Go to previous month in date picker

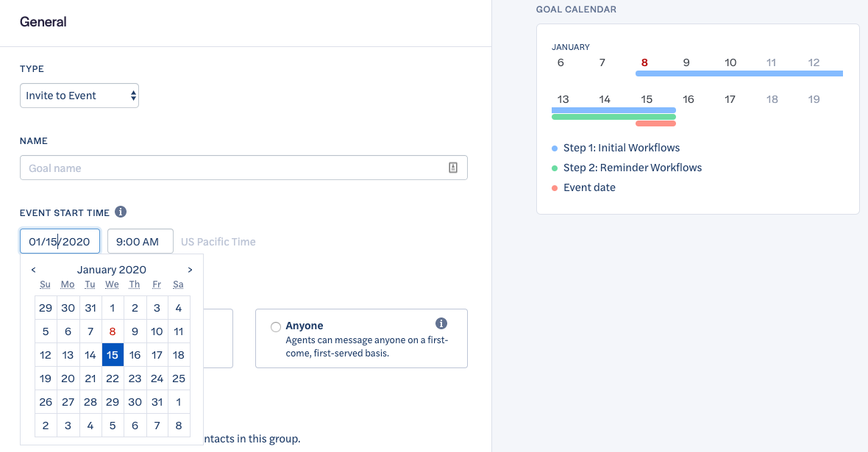pyautogui.click(x=33, y=270)
